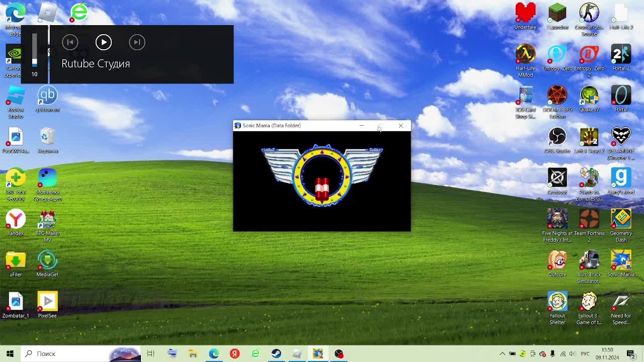
Task: Open the Корзина recycle bin
Action: click(x=47, y=140)
